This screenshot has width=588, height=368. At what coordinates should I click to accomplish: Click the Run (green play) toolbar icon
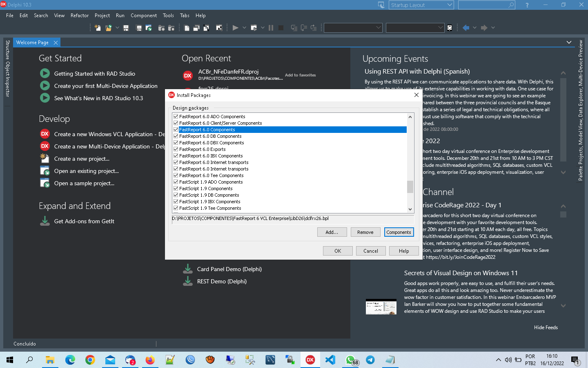[x=235, y=28]
